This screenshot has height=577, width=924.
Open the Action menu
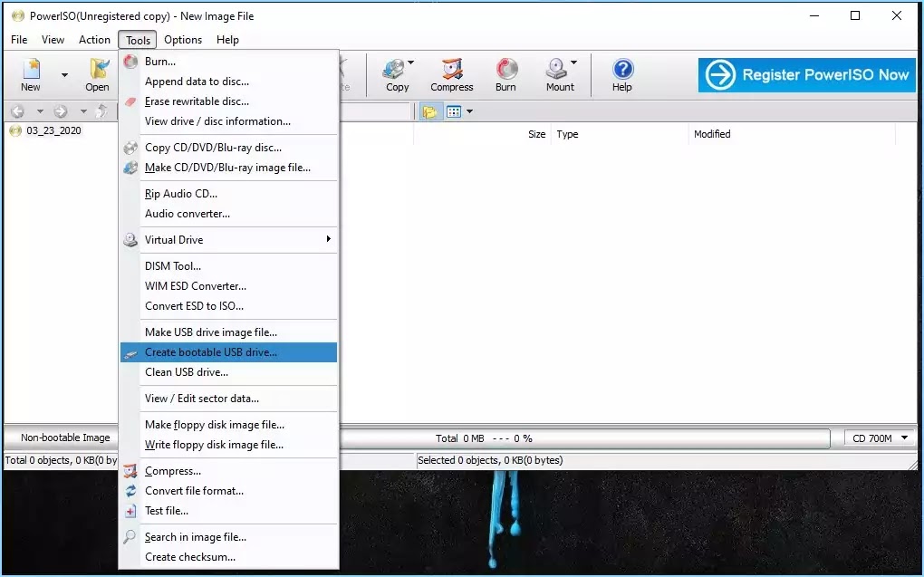click(x=94, y=40)
